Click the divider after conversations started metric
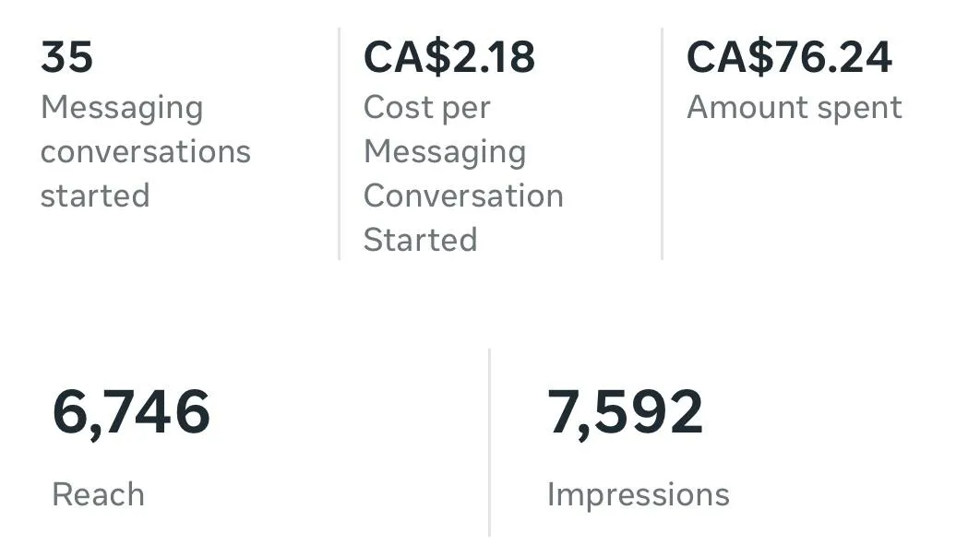The width and height of the screenshot is (980, 557). [x=340, y=144]
